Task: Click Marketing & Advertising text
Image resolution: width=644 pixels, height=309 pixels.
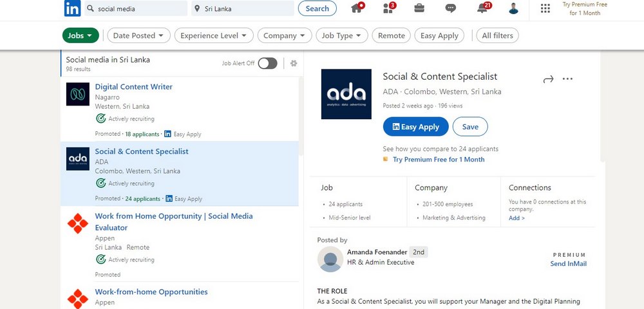Action: pyautogui.click(x=454, y=218)
